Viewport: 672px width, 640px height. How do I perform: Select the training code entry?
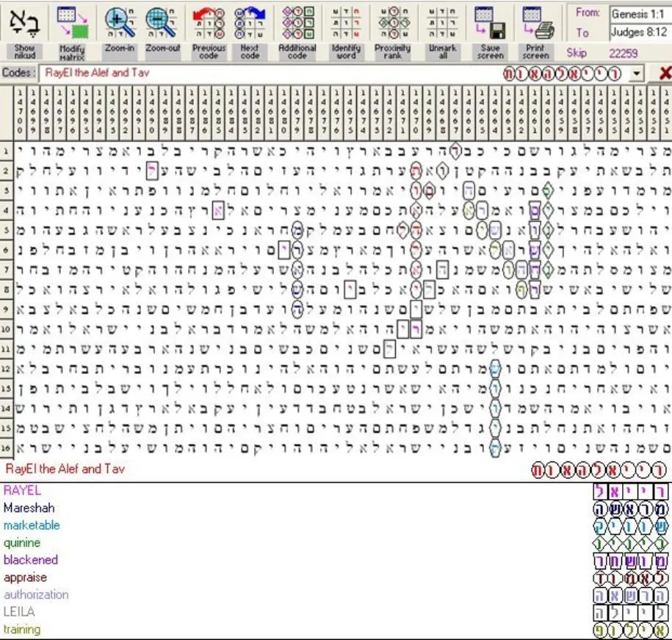point(22,629)
